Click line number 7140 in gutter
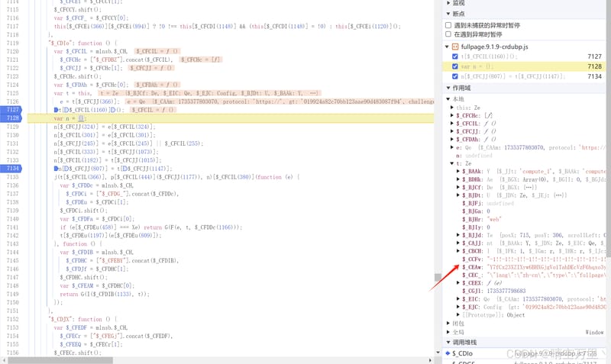Image resolution: width=611 pixels, height=364 pixels. 12,219
